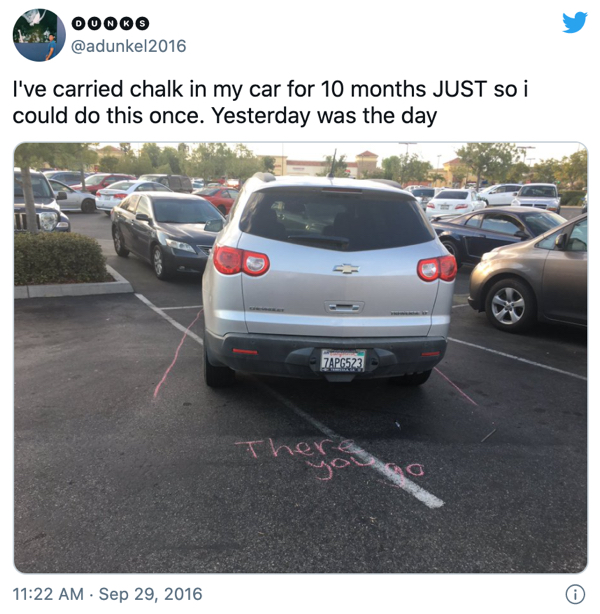The width and height of the screenshot is (600, 614).
Task: Click the gray minivan in the photo
Action: pyautogui.click(x=529, y=275)
